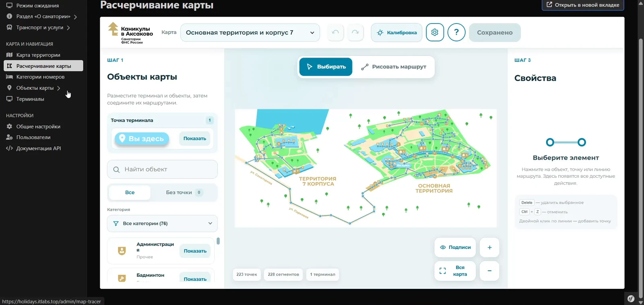Click the Сохранено status button
The height and width of the screenshot is (305, 644).
click(x=495, y=33)
